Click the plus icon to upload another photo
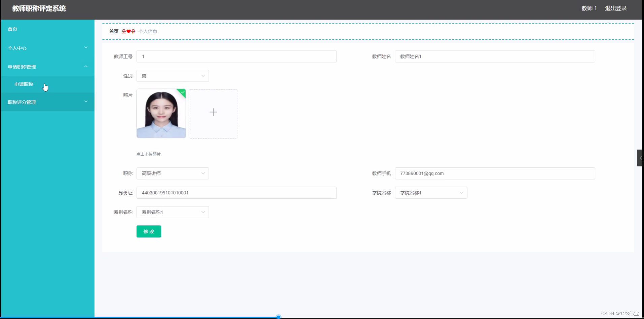 tap(213, 112)
